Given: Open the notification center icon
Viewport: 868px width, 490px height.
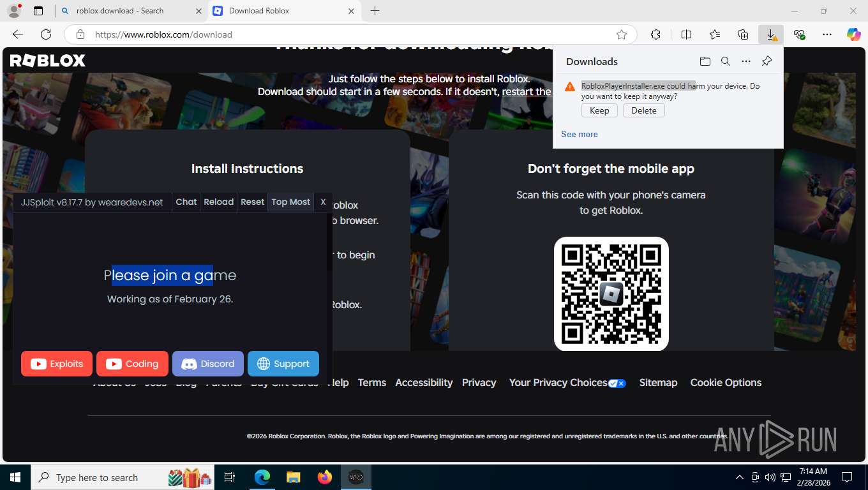Looking at the screenshot, I should 847,477.
